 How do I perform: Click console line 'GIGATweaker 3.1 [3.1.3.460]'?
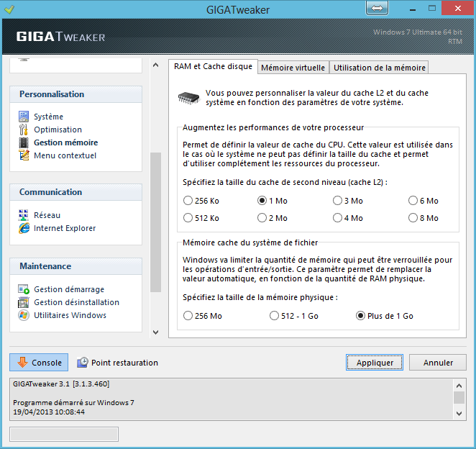pyautogui.click(x=61, y=384)
